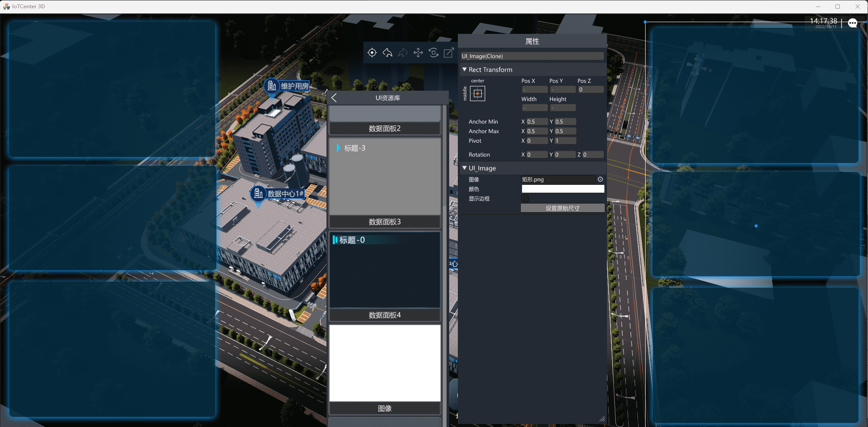Image resolution: width=868 pixels, height=427 pixels.
Task: Click the Pos Z input field
Action: click(591, 89)
